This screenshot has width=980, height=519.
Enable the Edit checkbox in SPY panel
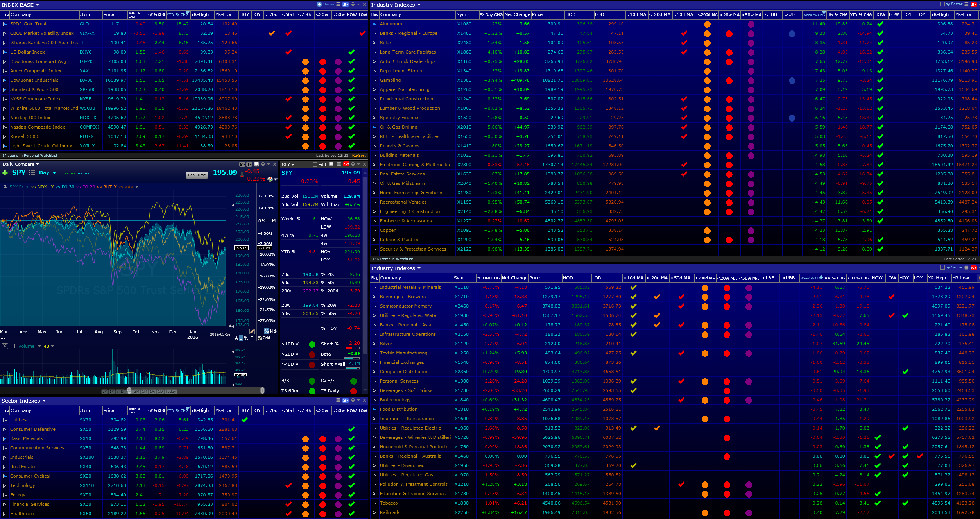[315, 165]
